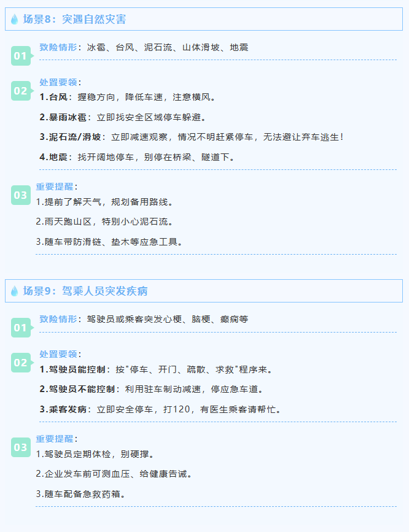This screenshot has width=409, height=532.
Task: Click the water drop icon beside 场景9
Action: (15, 291)
